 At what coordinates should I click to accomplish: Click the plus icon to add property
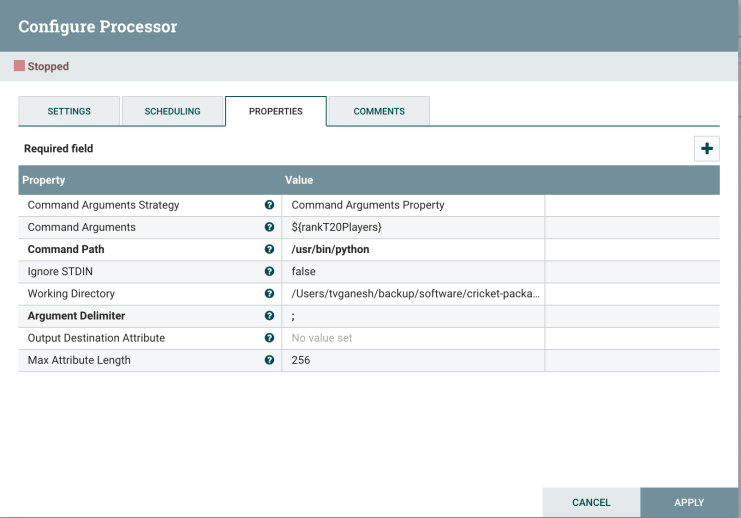click(708, 148)
